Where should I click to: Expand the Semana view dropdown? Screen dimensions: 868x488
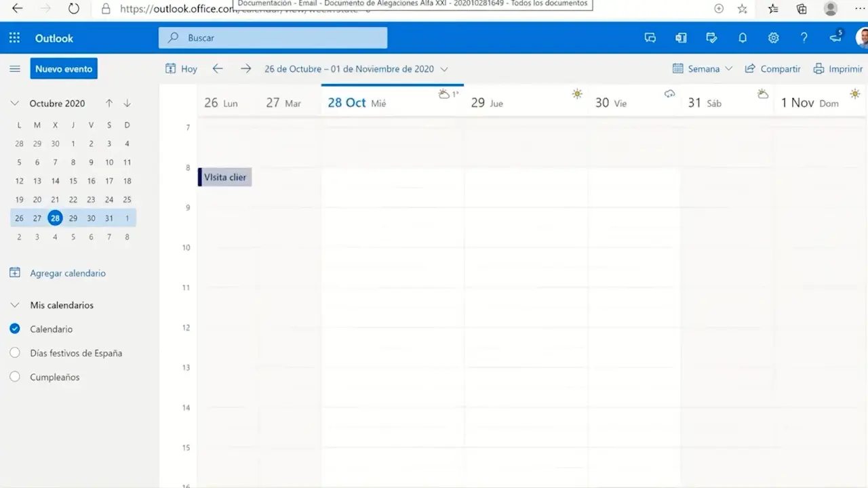tap(703, 68)
